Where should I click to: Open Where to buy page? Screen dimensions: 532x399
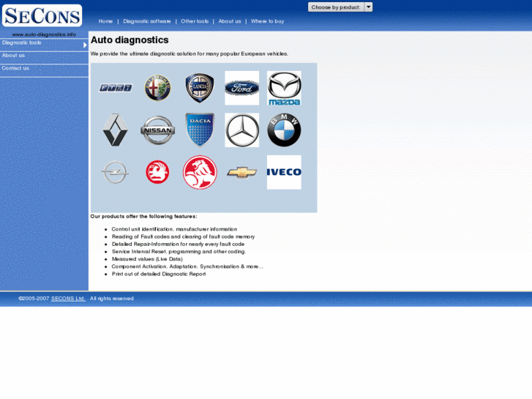pos(267,21)
